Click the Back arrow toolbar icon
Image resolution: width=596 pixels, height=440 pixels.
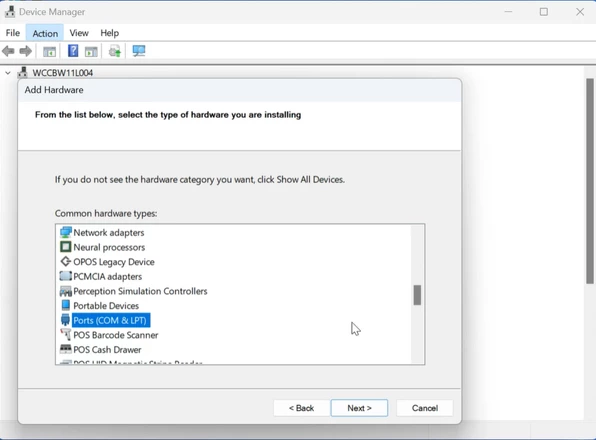pos(8,51)
